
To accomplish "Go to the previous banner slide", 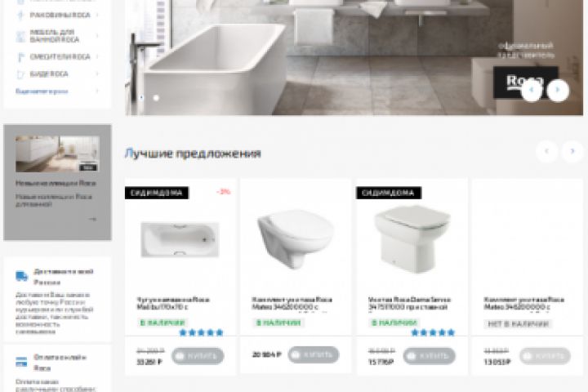I will pos(532,90).
